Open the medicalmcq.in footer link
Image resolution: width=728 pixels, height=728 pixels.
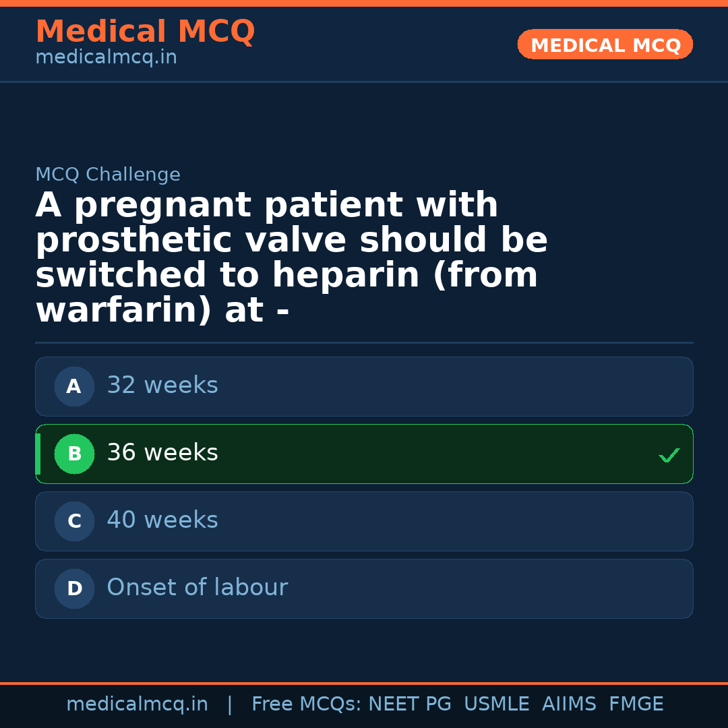[137, 704]
